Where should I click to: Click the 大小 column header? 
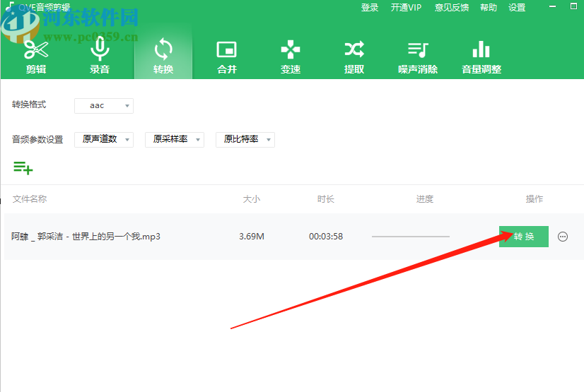point(252,199)
